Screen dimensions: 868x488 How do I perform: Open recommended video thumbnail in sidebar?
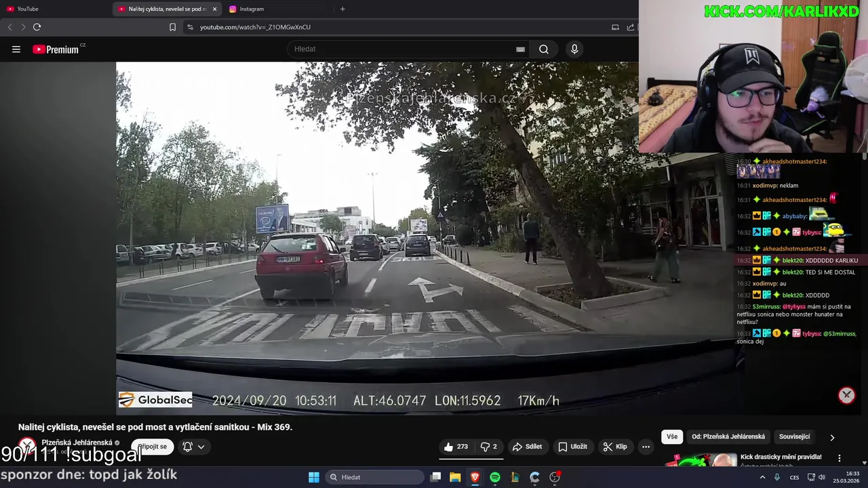point(701,460)
